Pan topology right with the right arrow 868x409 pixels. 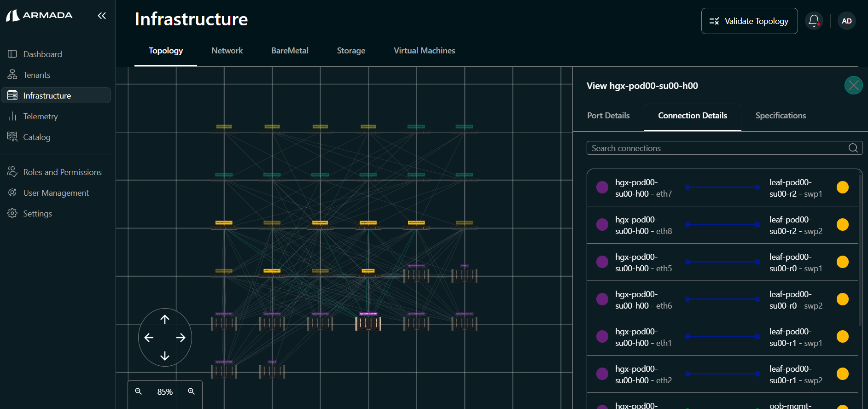click(181, 338)
